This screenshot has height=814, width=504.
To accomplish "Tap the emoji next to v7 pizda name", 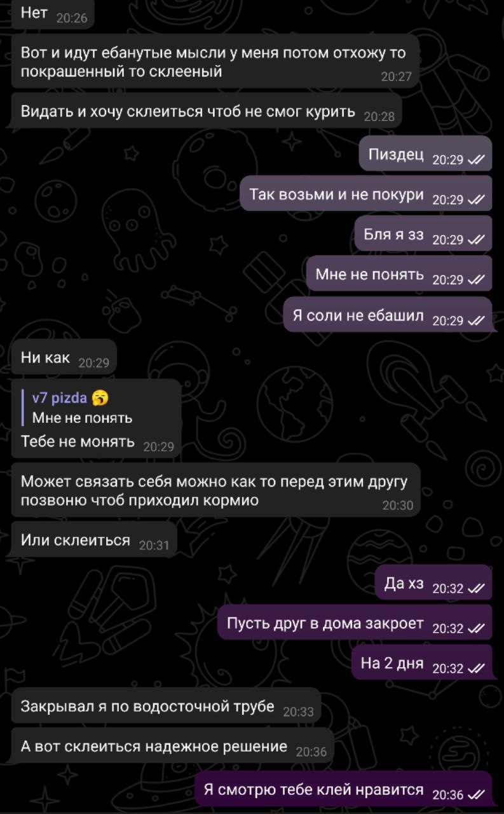I will click(100, 398).
